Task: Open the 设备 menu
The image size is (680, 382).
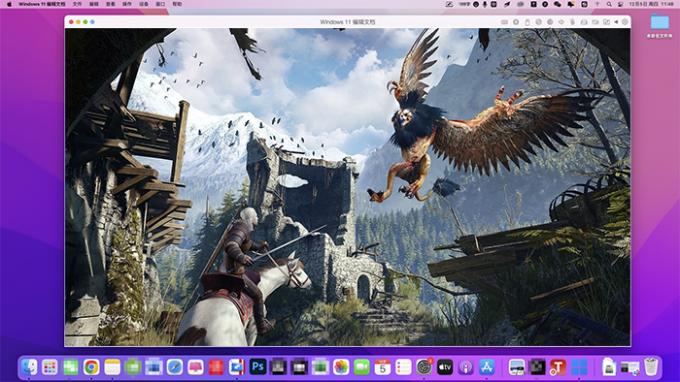Action: coord(144,4)
